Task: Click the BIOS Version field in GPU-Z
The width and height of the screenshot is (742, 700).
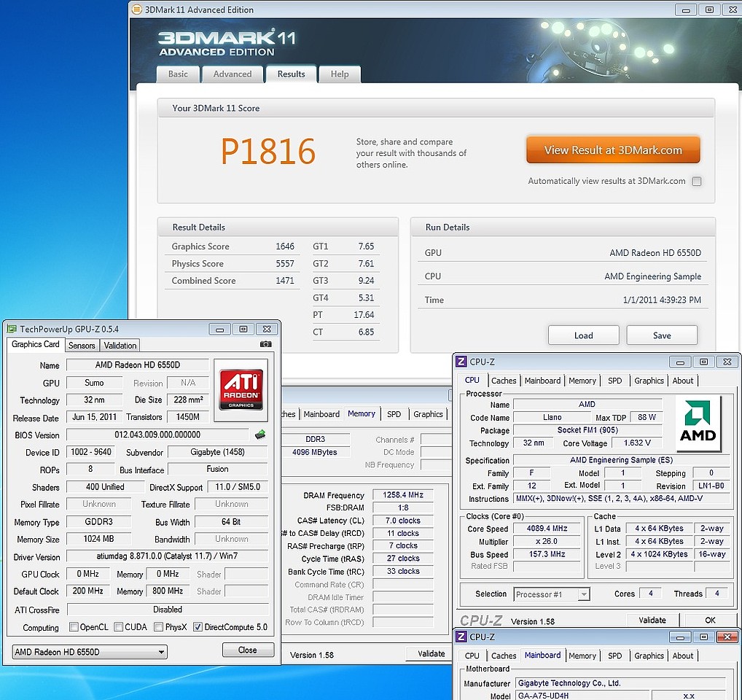Action: (157, 435)
